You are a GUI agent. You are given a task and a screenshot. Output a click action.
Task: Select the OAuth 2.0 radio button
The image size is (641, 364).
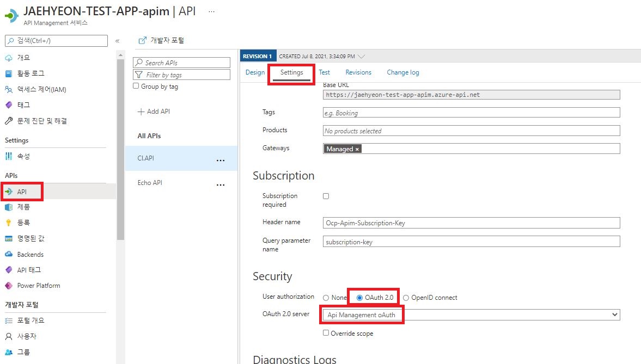pyautogui.click(x=360, y=298)
